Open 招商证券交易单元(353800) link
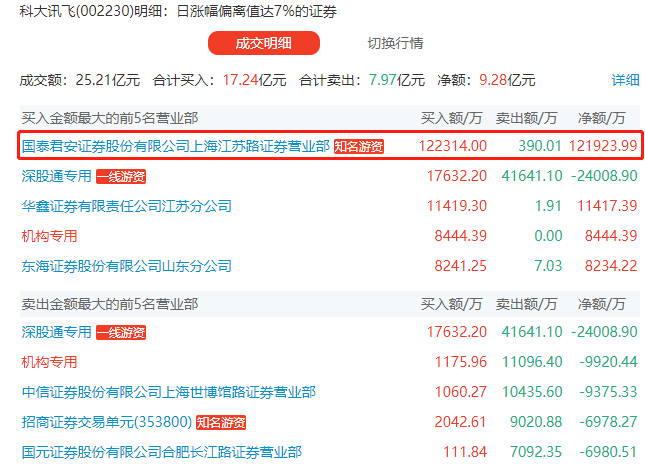 coord(107,422)
